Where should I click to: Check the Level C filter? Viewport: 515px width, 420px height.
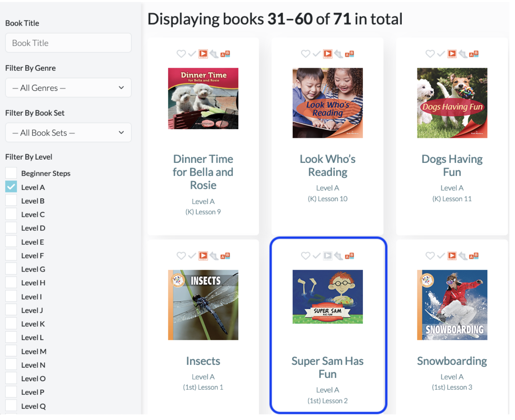click(x=11, y=214)
